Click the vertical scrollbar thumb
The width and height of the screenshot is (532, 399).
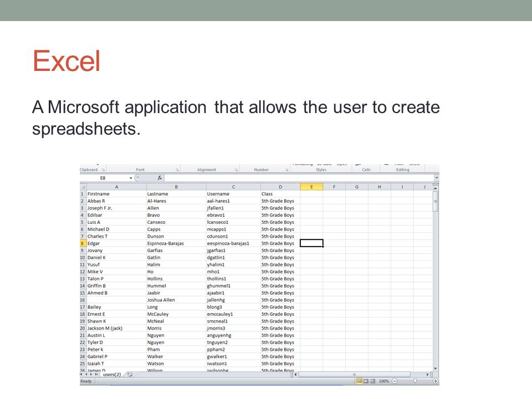point(436,201)
